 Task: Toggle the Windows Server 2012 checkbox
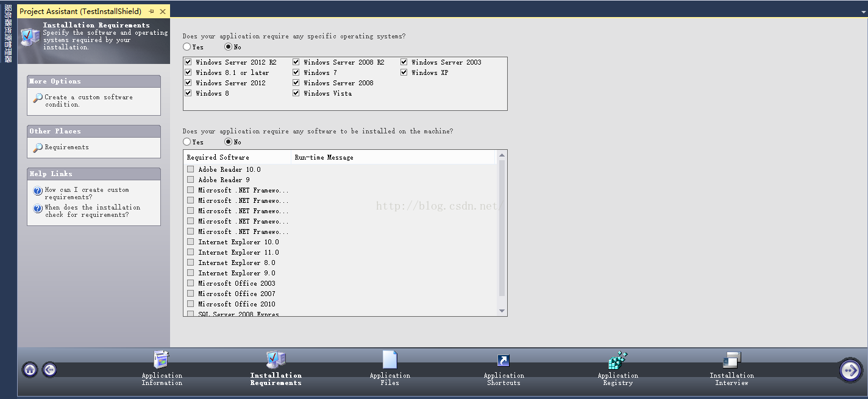pos(188,83)
